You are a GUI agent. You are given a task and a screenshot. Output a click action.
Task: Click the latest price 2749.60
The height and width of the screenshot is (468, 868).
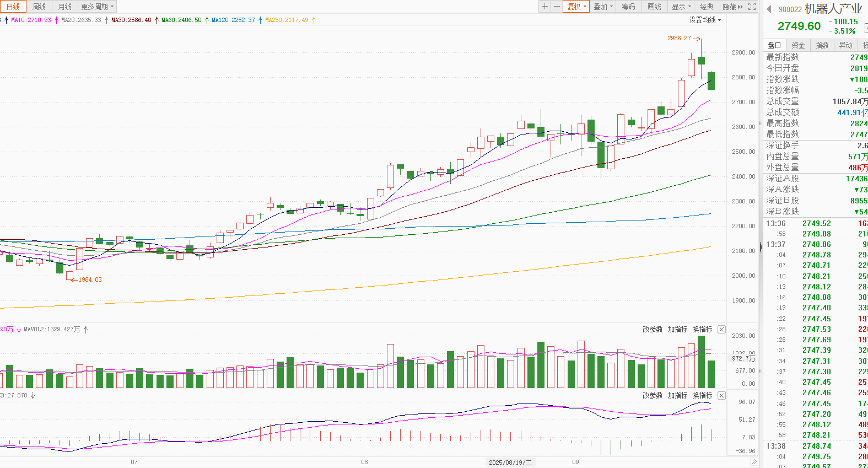click(x=799, y=26)
